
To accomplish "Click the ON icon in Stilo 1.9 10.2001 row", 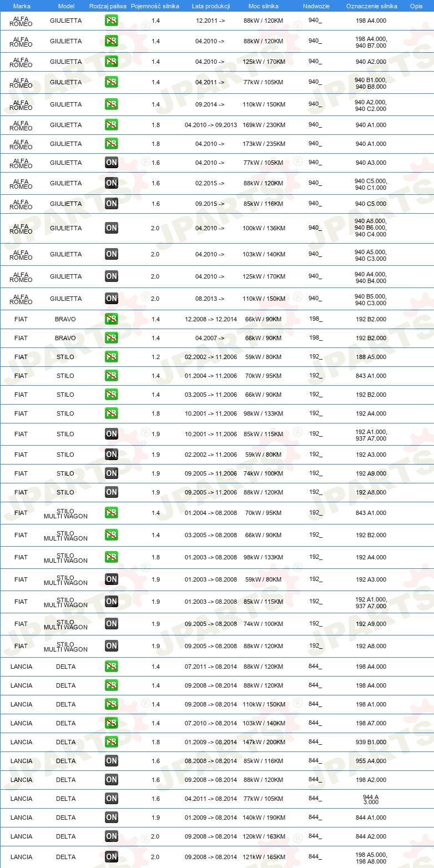I will [112, 434].
